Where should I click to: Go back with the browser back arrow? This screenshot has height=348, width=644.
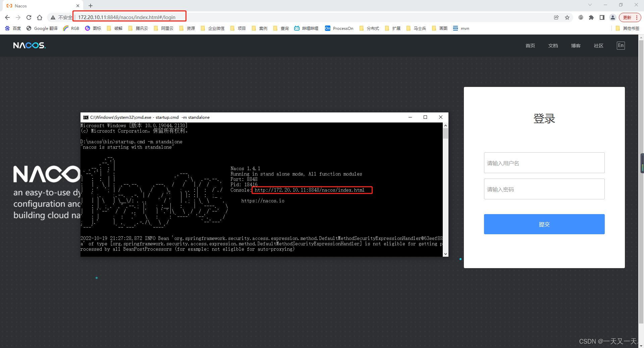7,17
